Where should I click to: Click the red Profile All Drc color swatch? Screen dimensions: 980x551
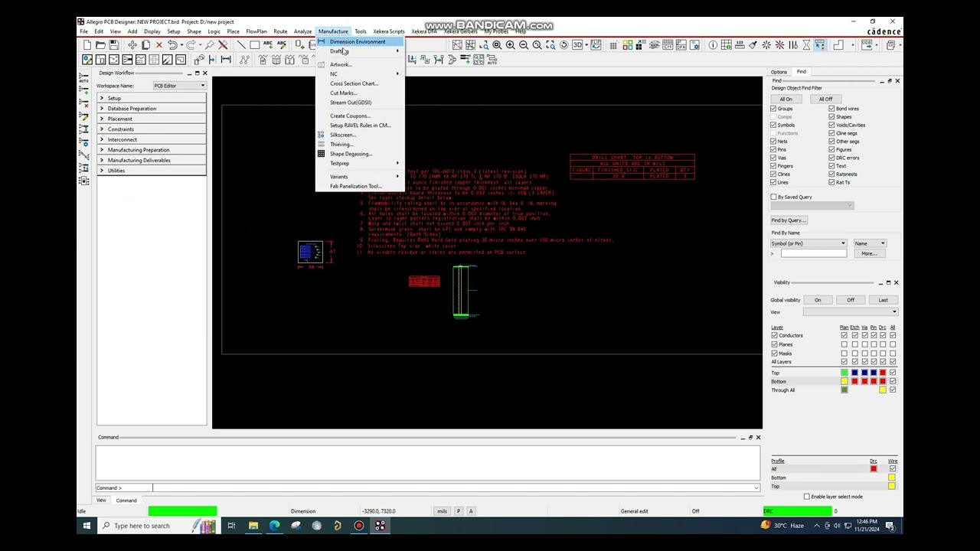tap(874, 468)
